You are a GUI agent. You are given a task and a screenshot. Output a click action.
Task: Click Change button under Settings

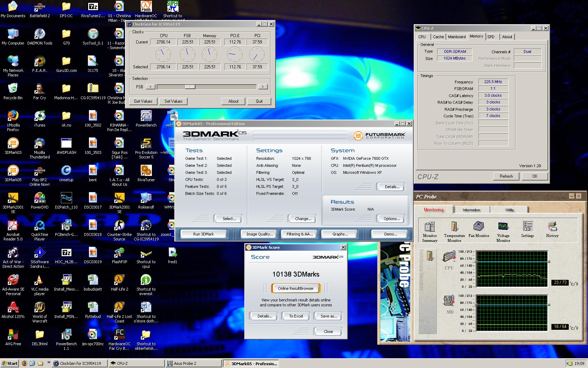[x=303, y=219]
